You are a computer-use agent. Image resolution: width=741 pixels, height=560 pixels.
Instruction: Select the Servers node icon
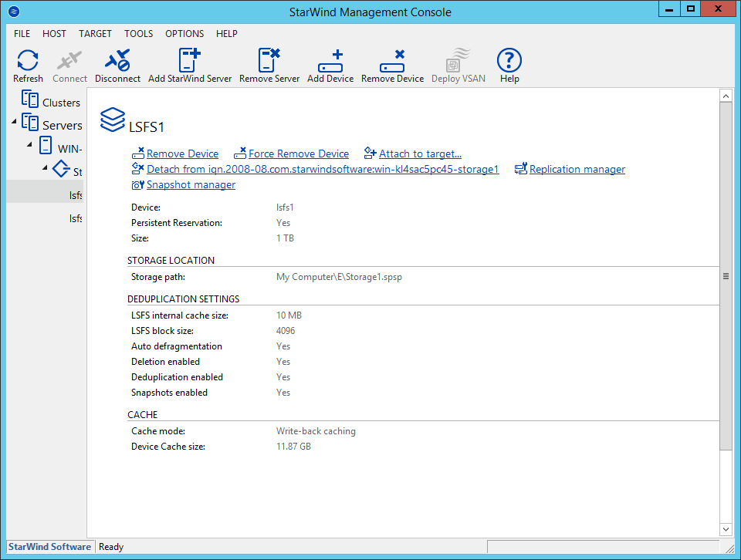[30, 123]
